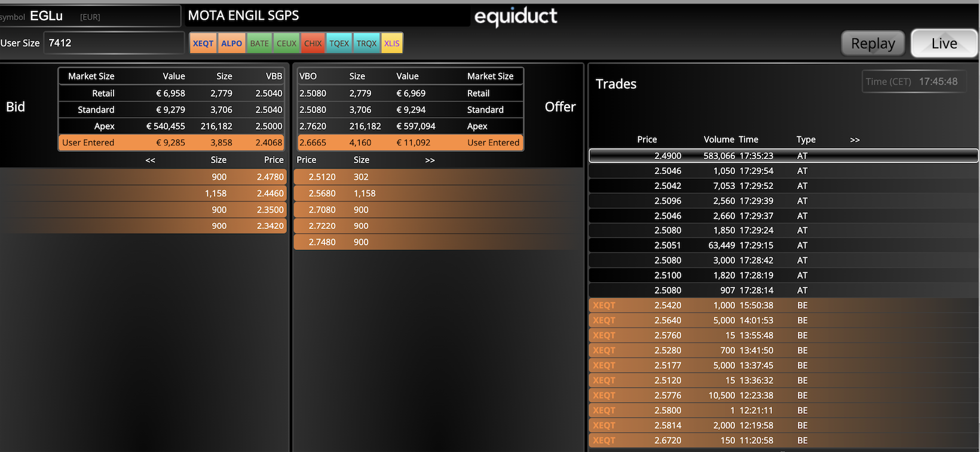Click the Trades Type column header

pos(806,139)
